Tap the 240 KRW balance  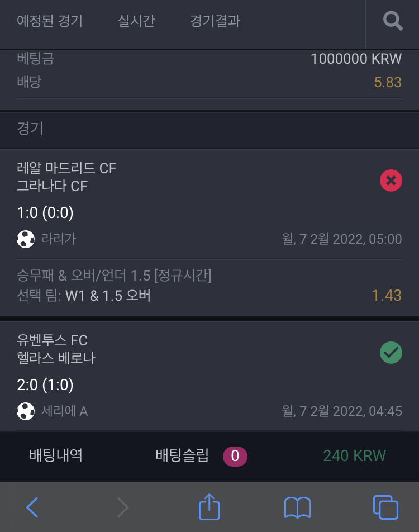pos(354,455)
